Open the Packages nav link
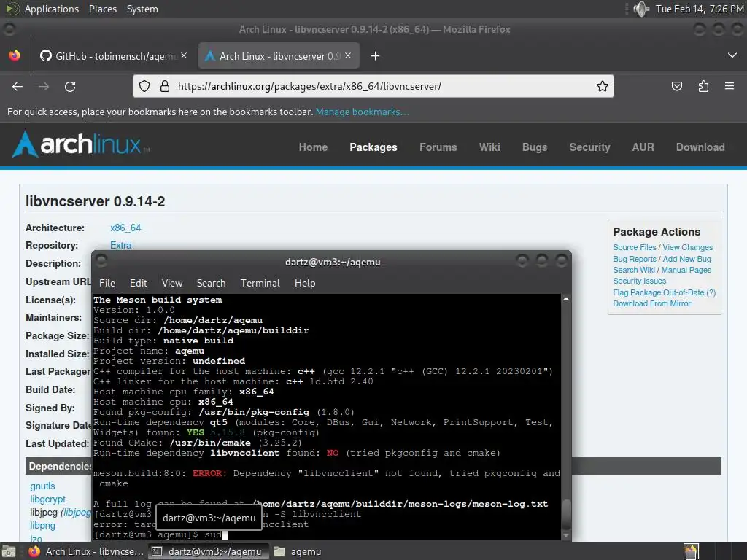This screenshot has height=560, width=747. tap(373, 147)
